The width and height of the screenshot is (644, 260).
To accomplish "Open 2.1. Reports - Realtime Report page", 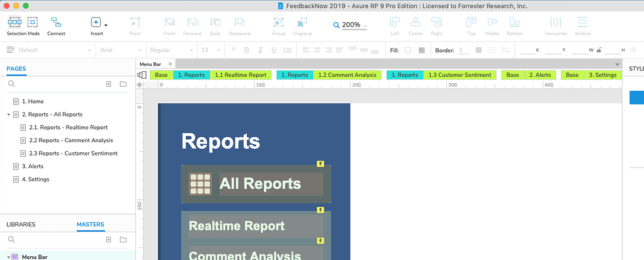I will coord(67,127).
